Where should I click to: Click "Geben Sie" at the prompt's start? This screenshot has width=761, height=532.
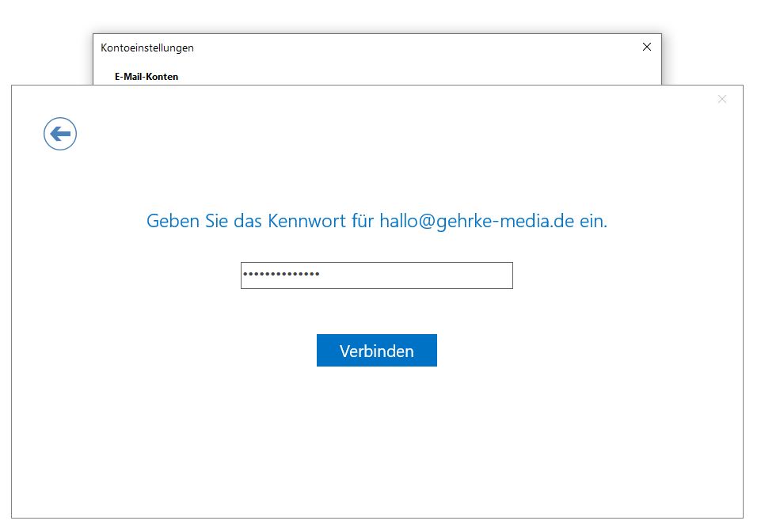point(188,221)
